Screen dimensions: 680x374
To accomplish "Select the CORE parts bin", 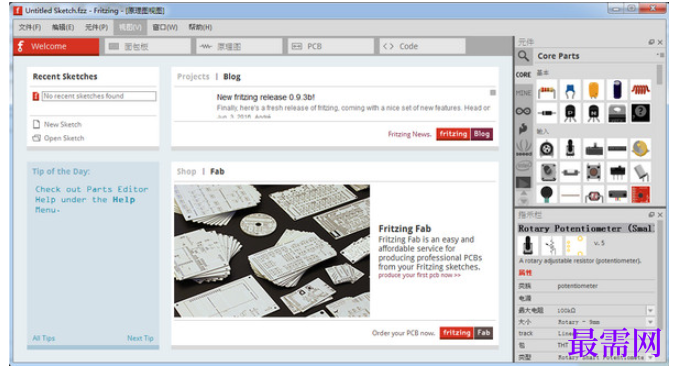I will [x=523, y=75].
